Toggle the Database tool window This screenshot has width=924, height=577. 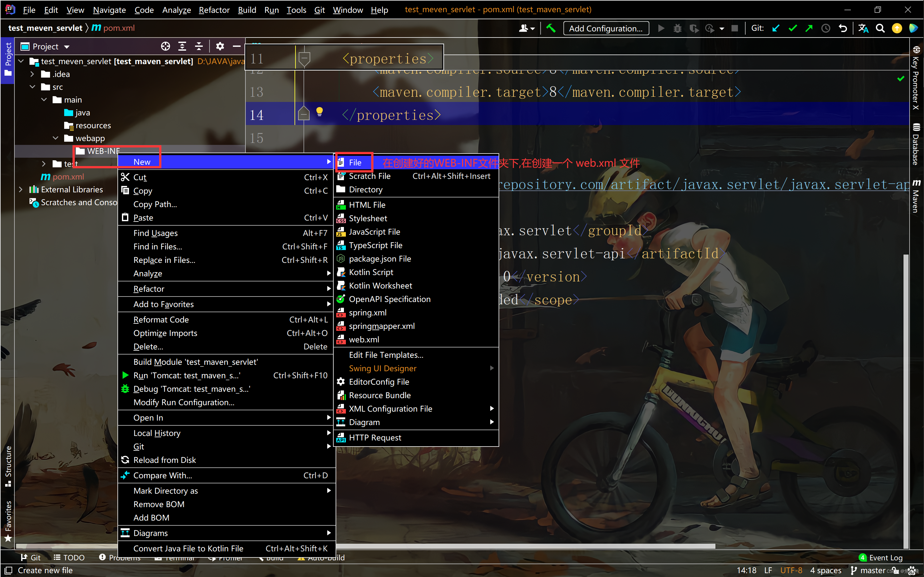click(916, 144)
